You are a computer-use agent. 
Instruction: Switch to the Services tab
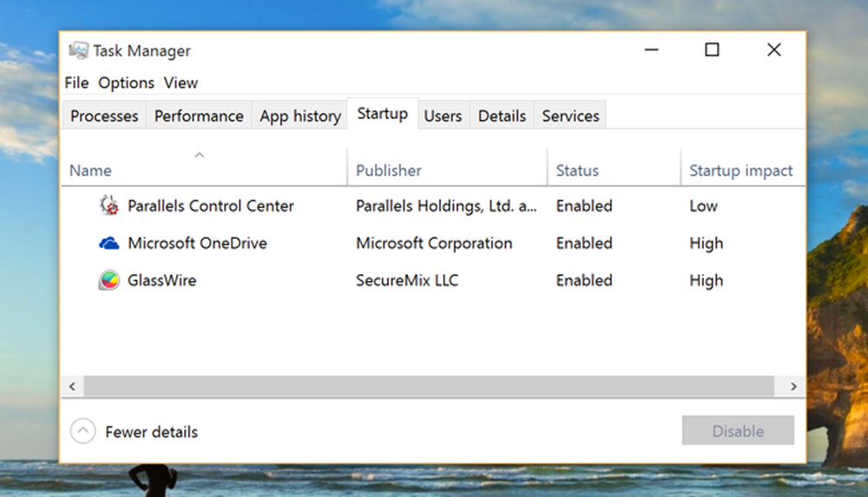point(571,115)
